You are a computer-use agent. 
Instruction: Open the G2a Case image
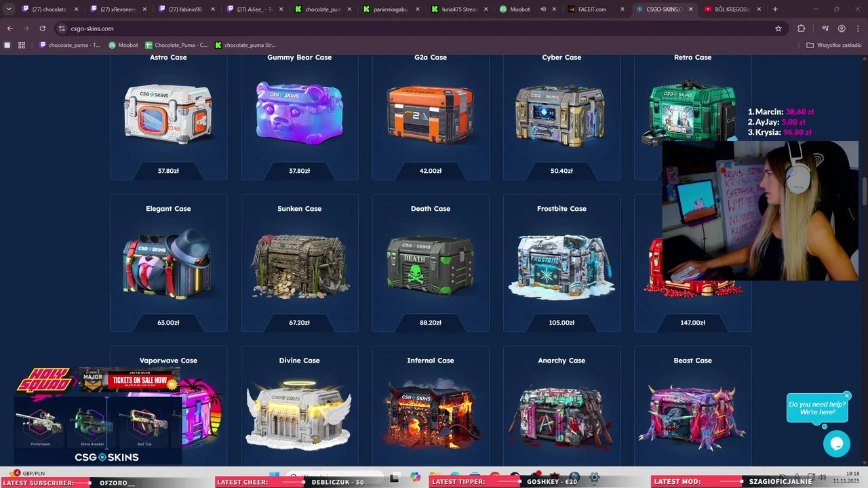click(431, 113)
